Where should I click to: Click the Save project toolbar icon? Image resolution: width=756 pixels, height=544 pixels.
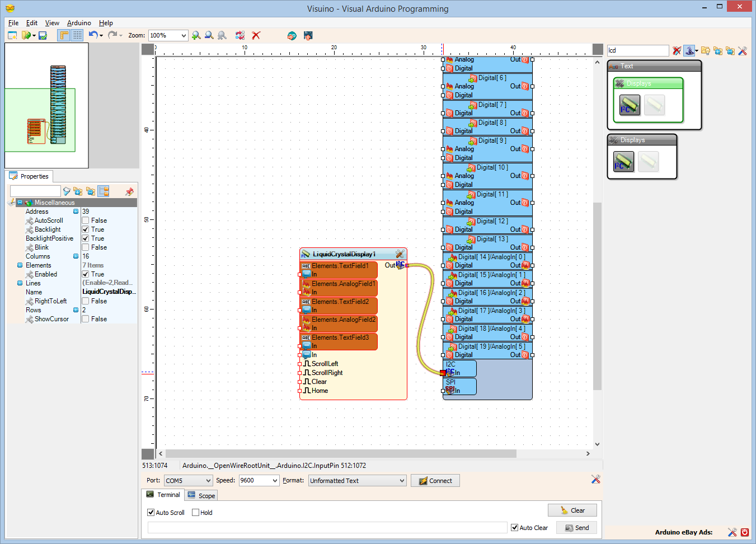[x=43, y=35]
